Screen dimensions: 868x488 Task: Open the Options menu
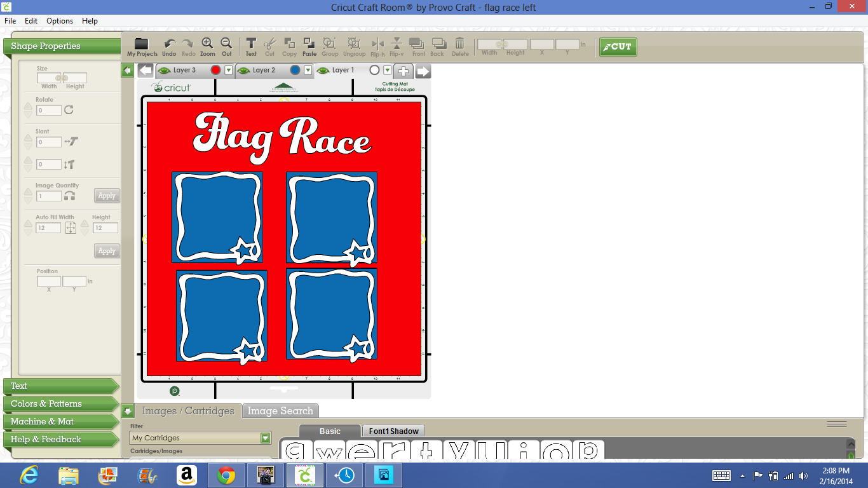(x=60, y=21)
